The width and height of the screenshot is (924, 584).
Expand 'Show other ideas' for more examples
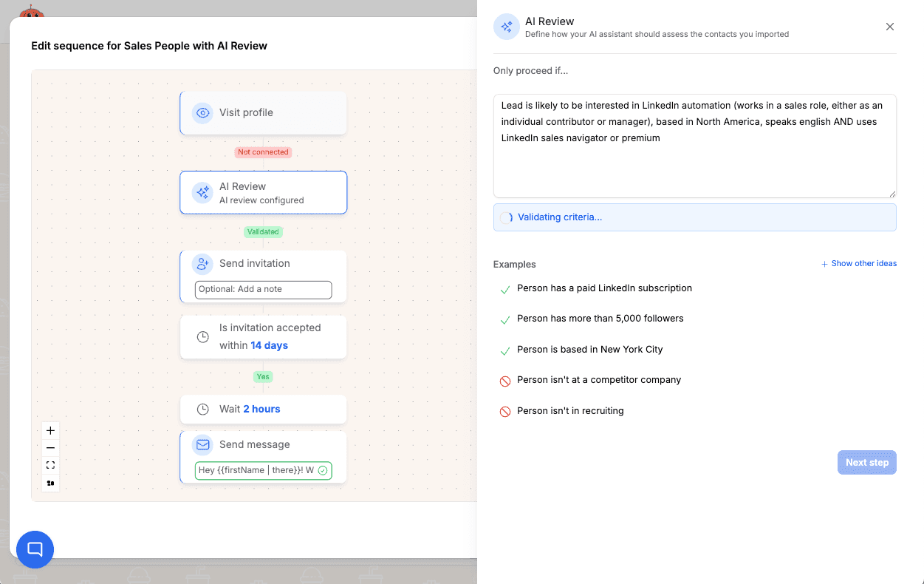click(858, 263)
